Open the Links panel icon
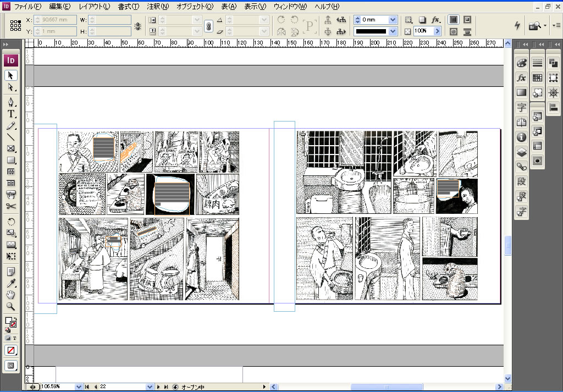 (x=521, y=167)
